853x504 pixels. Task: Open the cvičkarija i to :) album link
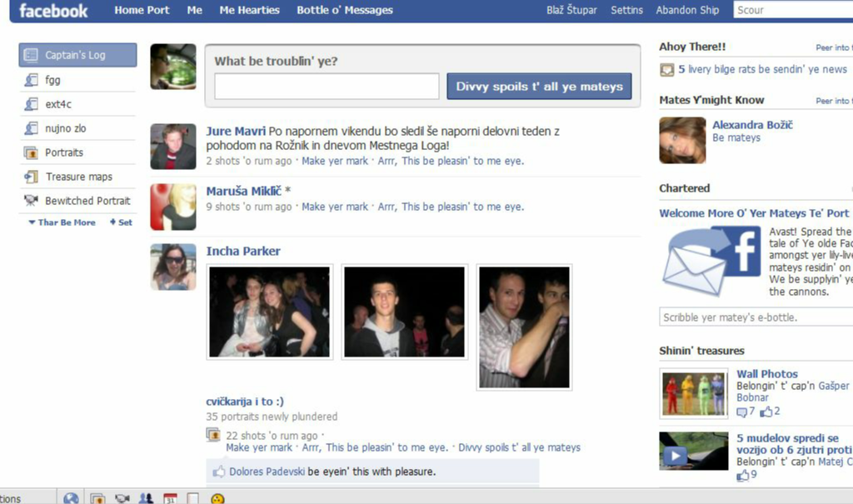(x=245, y=402)
